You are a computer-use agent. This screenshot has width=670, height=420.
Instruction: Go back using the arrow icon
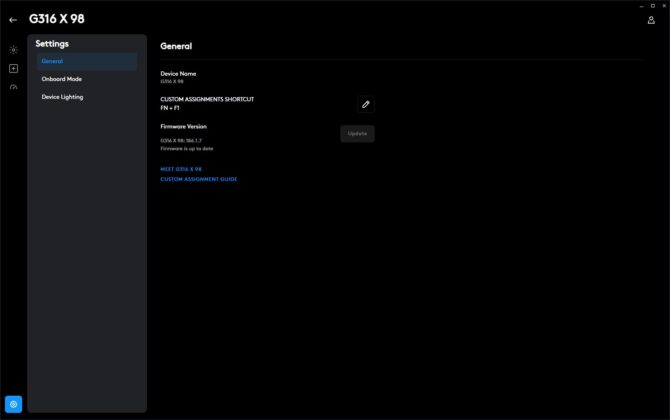13,20
